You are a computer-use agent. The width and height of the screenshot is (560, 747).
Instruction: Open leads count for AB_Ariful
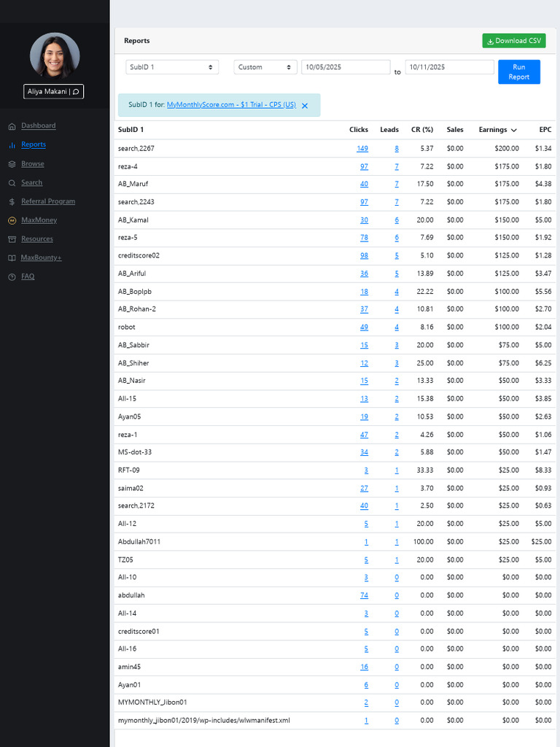[x=397, y=274]
